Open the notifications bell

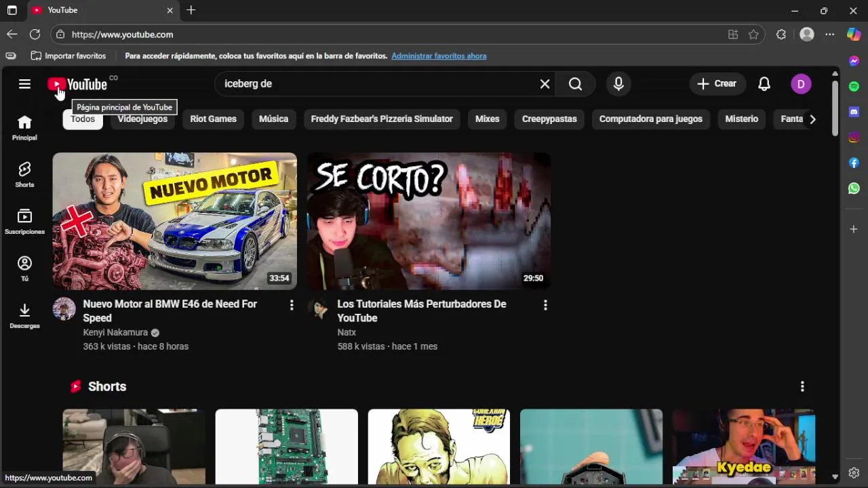tap(764, 84)
